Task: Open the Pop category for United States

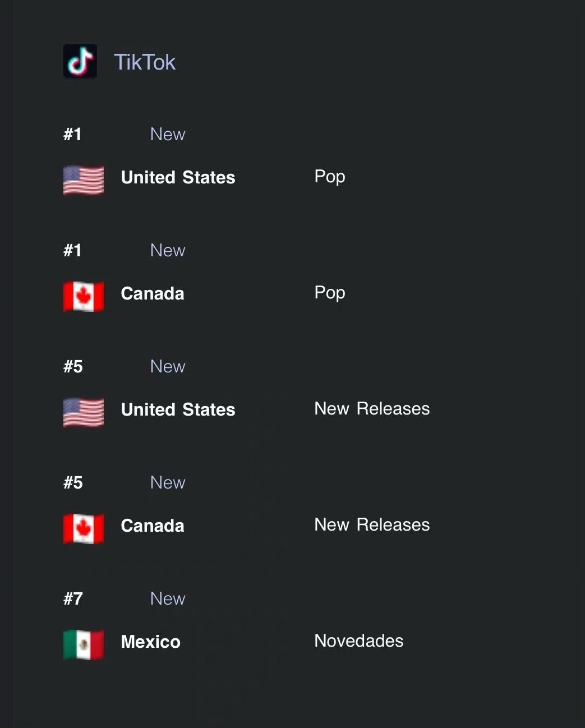Action: point(330,177)
